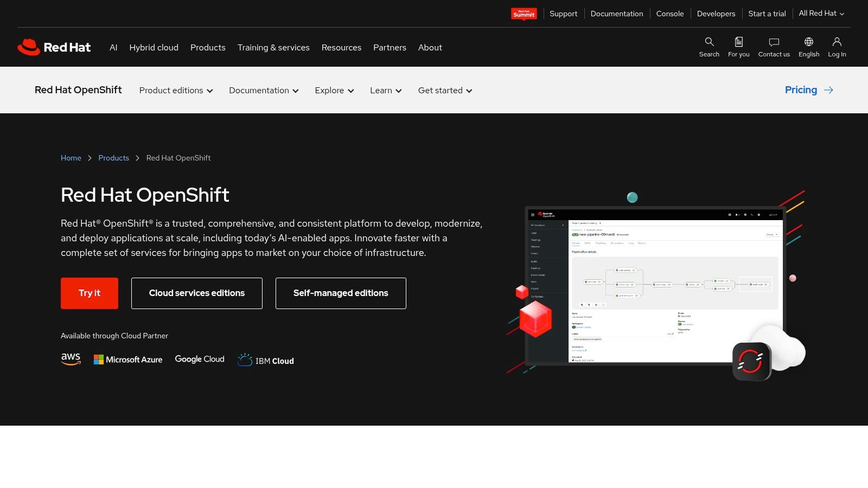Open the Hybrid cloud menu

pos(154,48)
